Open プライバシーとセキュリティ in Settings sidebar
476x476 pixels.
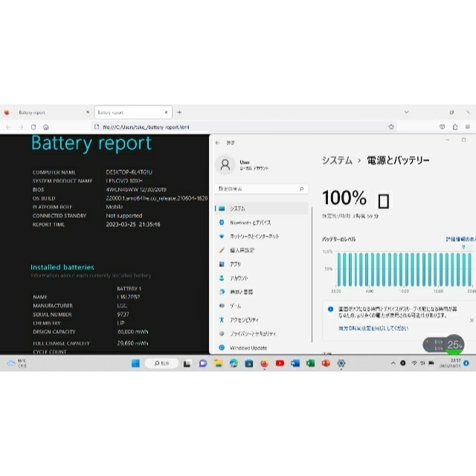262,334
